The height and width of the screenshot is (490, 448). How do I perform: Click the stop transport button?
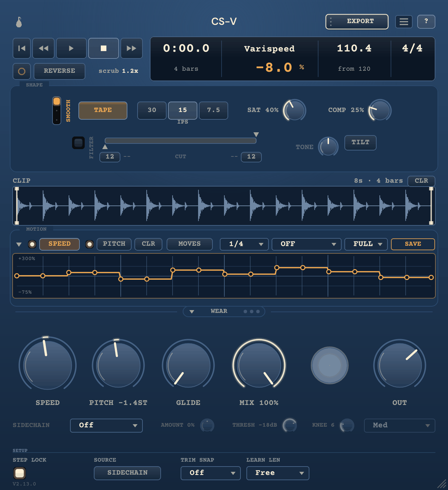(104, 48)
